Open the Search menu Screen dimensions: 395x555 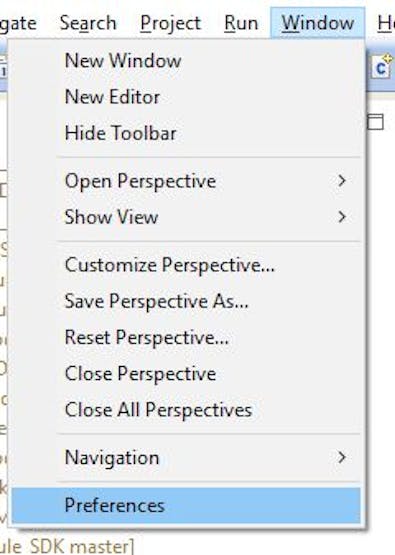point(88,23)
